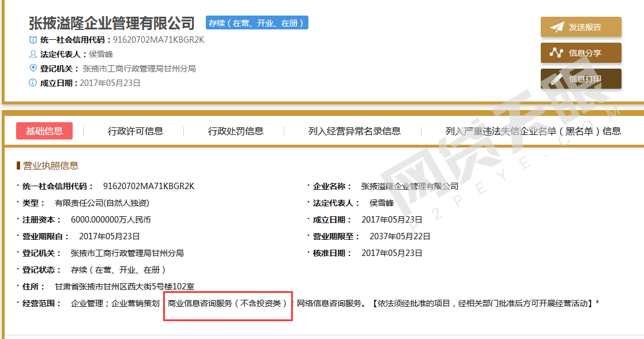
Task: Click the registered capital 6000.000000万人民币
Action: (111, 220)
